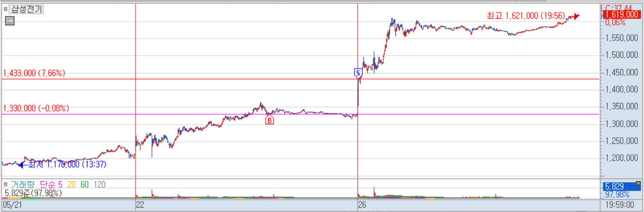Viewport: 644px width, 212px height.
Task: Select the red 1,433,000 horizontal price line
Action: pyautogui.click(x=300, y=79)
